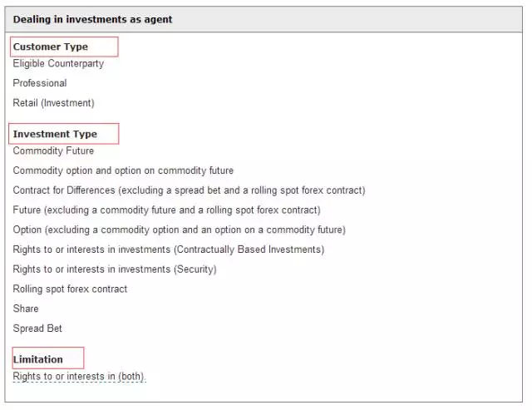The image size is (532, 410).
Task: Select 'Commodity option and option on commodity future'
Action: [x=123, y=170]
